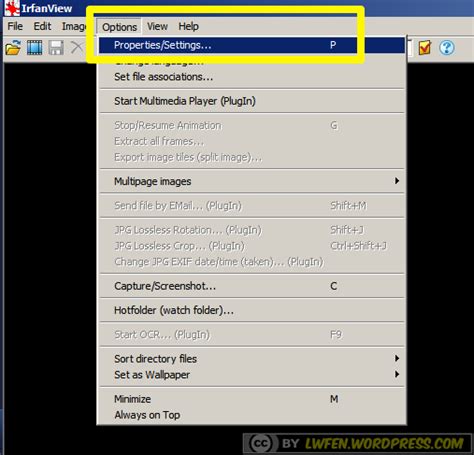
Task: Open the Image menu
Action: 73,26
